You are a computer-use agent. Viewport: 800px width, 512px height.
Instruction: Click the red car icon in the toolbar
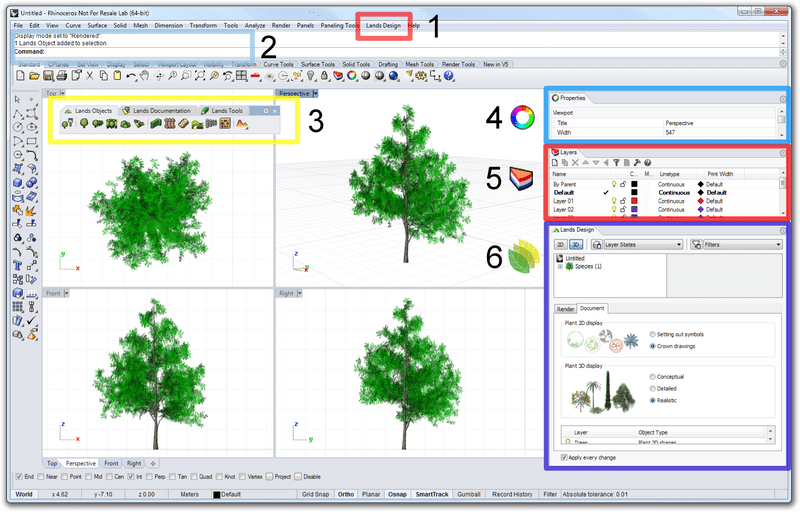(255, 76)
